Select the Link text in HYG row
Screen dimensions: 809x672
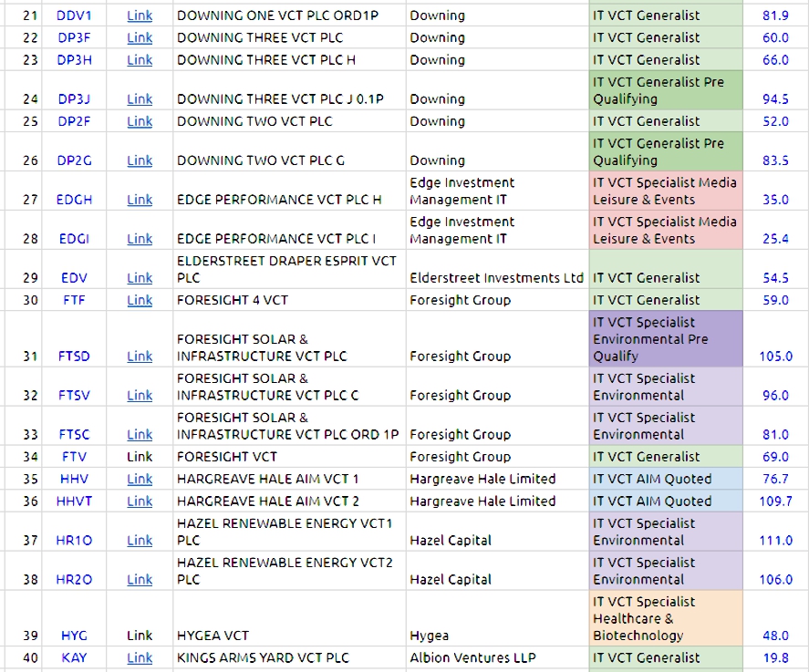(140, 636)
